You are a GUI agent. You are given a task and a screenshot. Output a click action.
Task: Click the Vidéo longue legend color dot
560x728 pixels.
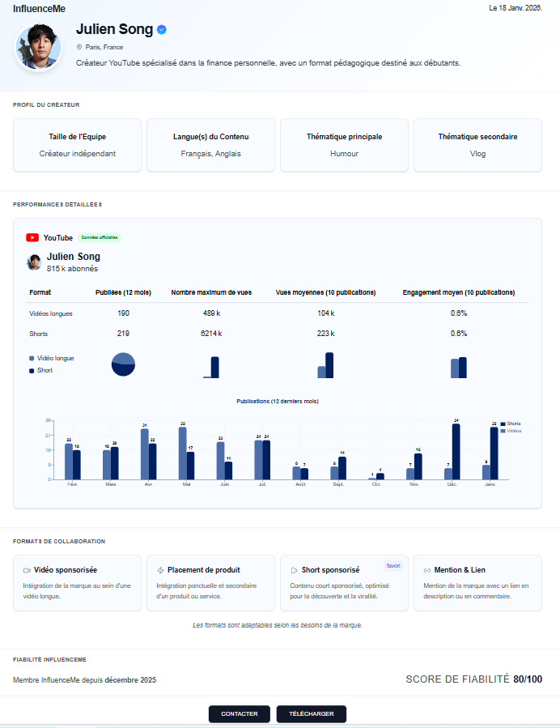tap(32, 358)
